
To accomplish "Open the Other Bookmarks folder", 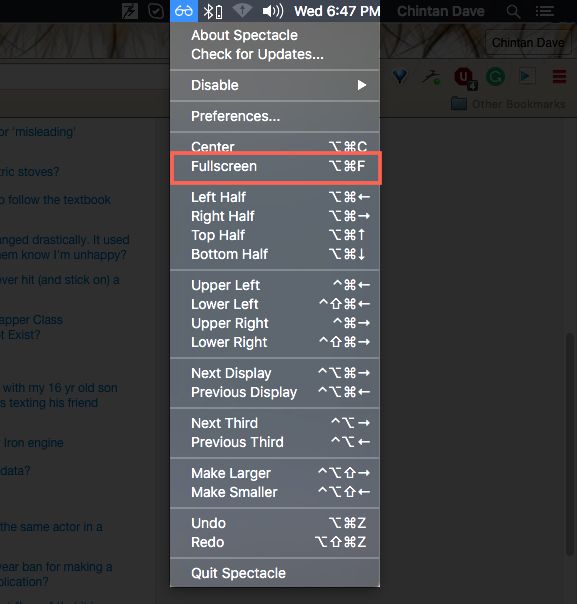I will (508, 104).
